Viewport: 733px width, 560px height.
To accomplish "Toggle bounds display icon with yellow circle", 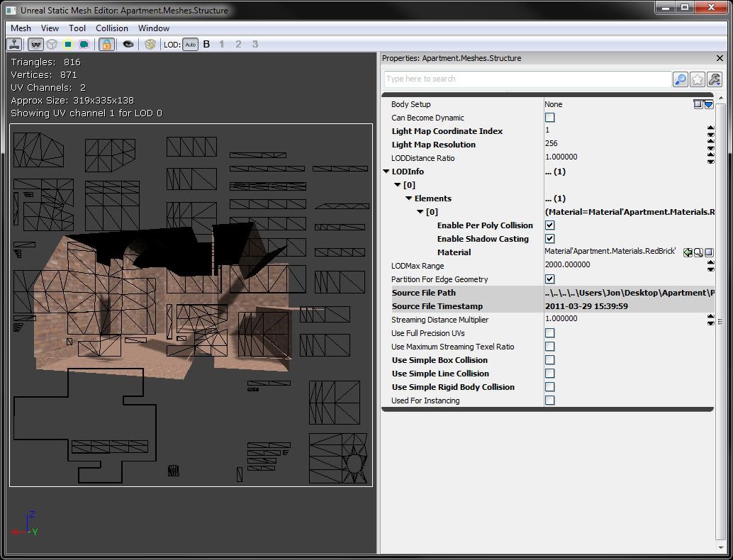I will pyautogui.click(x=68, y=45).
